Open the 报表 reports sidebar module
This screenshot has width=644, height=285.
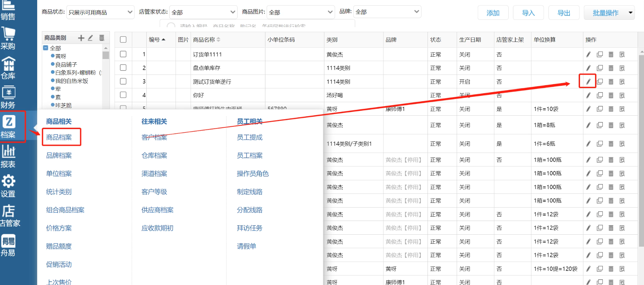pyautogui.click(x=8, y=157)
